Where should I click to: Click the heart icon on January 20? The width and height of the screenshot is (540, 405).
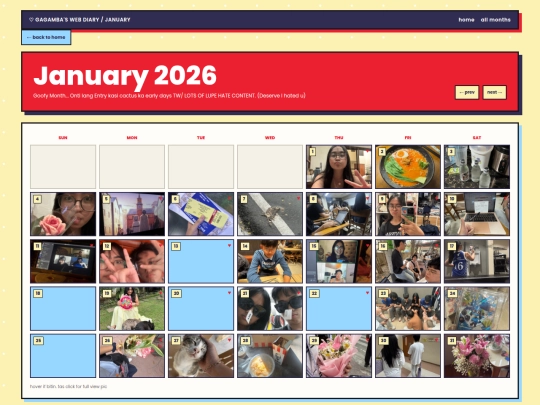tap(229, 293)
